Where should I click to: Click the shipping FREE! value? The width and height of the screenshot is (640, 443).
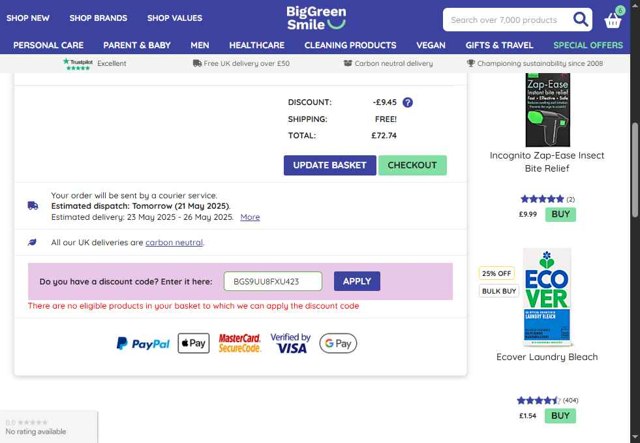pyautogui.click(x=386, y=119)
